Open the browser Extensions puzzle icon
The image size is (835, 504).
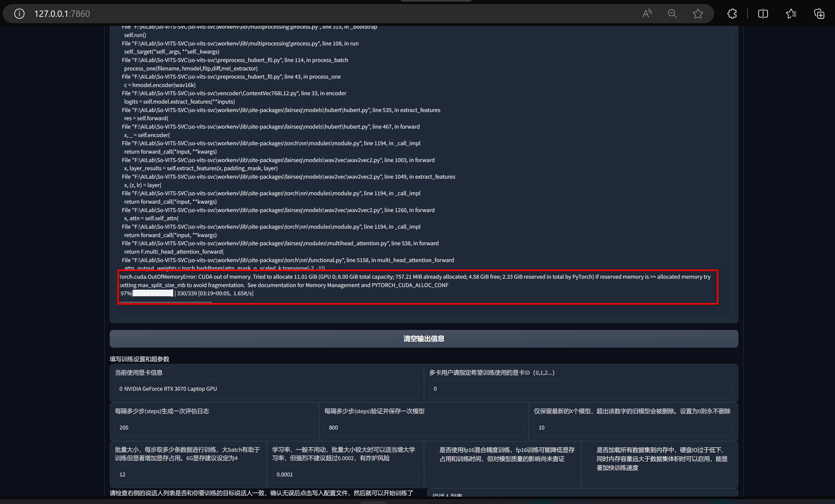[732, 14]
